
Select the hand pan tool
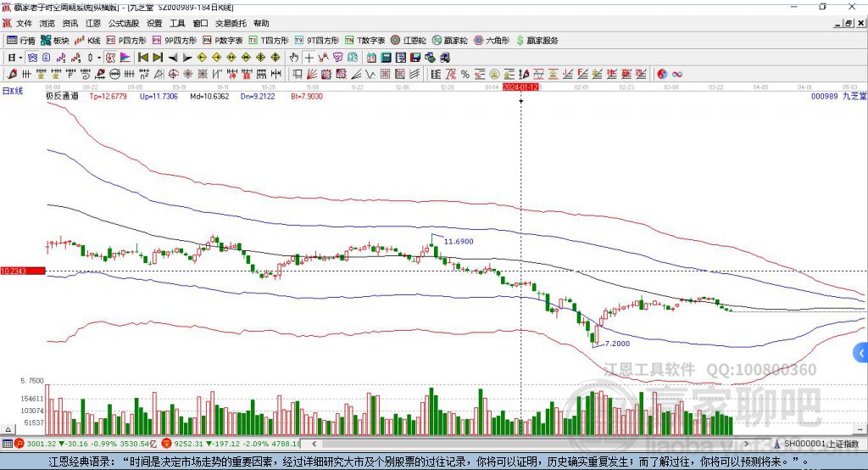tap(294, 58)
